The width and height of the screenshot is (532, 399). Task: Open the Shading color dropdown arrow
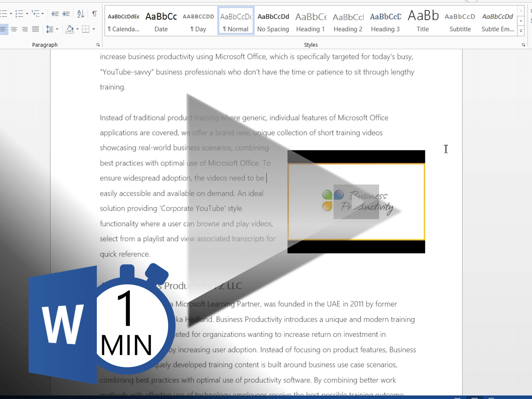point(77,29)
